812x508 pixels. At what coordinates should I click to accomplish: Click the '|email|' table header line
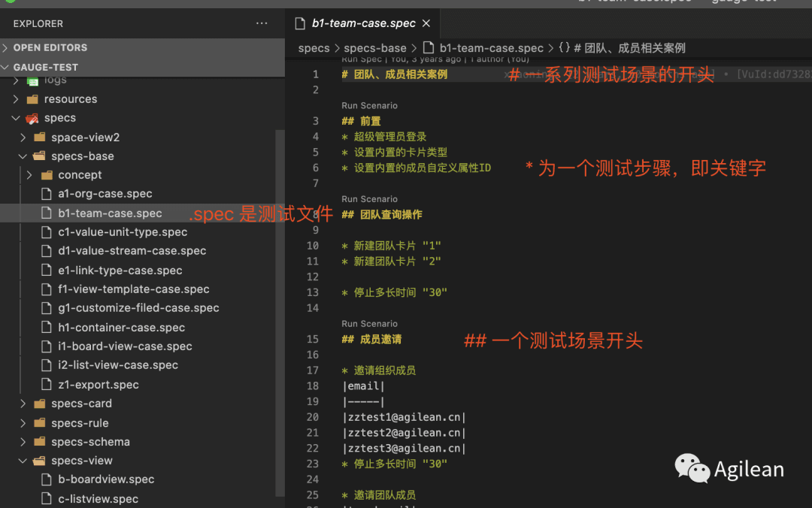coord(364,386)
